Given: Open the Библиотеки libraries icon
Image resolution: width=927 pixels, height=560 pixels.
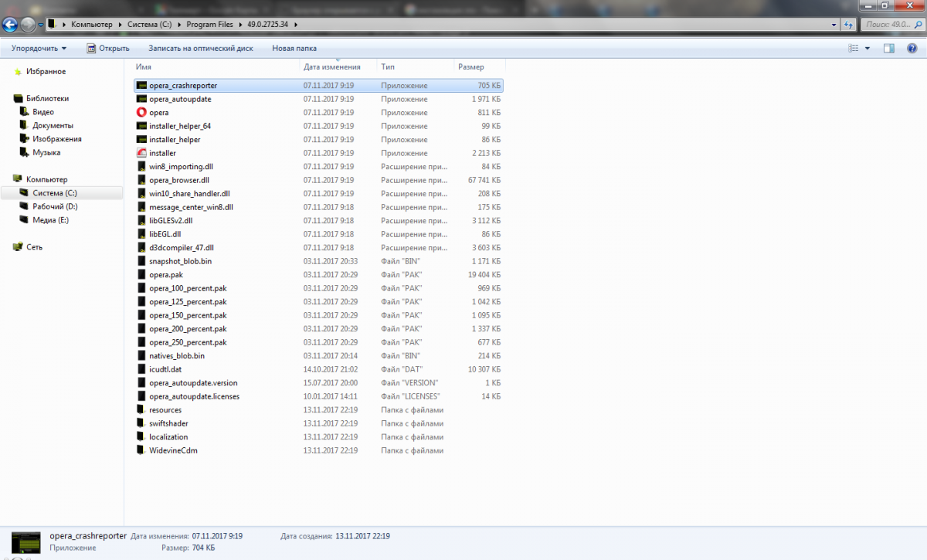Looking at the screenshot, I should [x=18, y=99].
